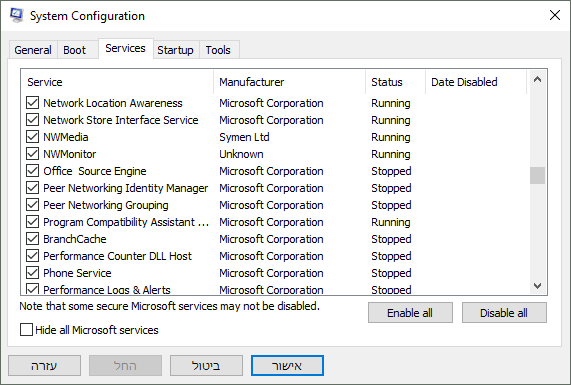Toggle Office Source Engine checkbox

pyautogui.click(x=32, y=171)
